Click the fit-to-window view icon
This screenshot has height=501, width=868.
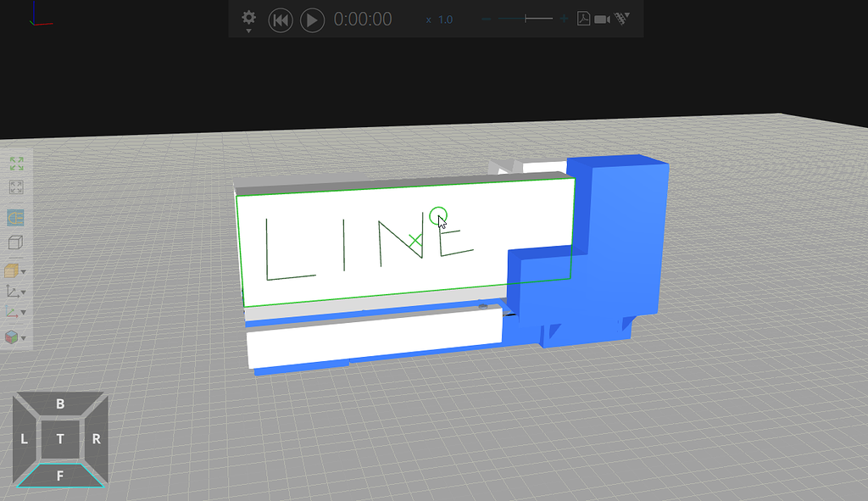pyautogui.click(x=14, y=185)
